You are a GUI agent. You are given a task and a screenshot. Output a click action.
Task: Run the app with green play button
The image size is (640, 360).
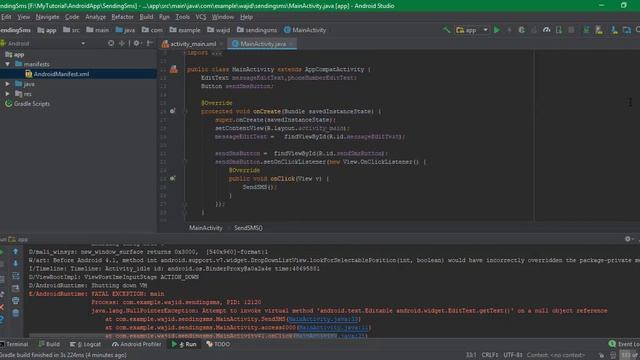coord(497,30)
